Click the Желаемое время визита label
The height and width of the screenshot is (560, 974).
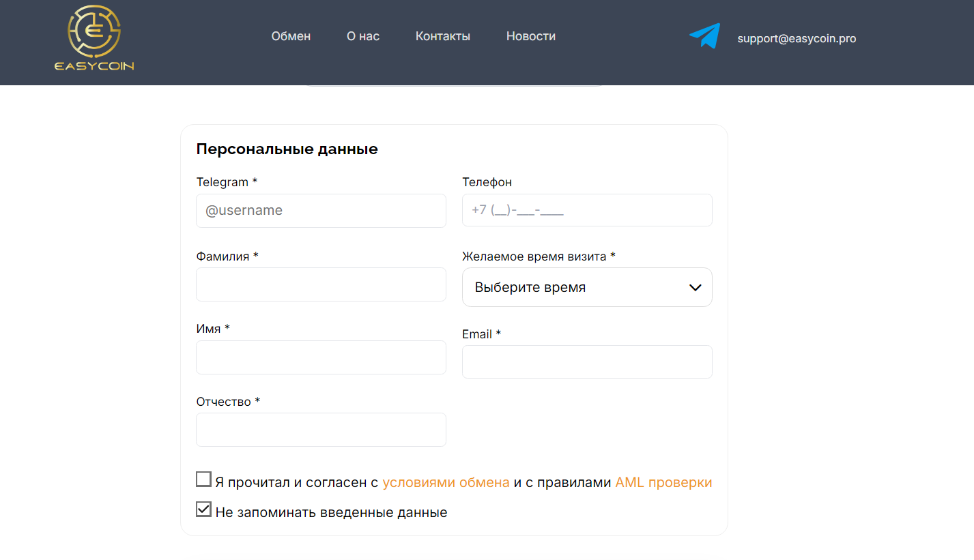(x=539, y=256)
